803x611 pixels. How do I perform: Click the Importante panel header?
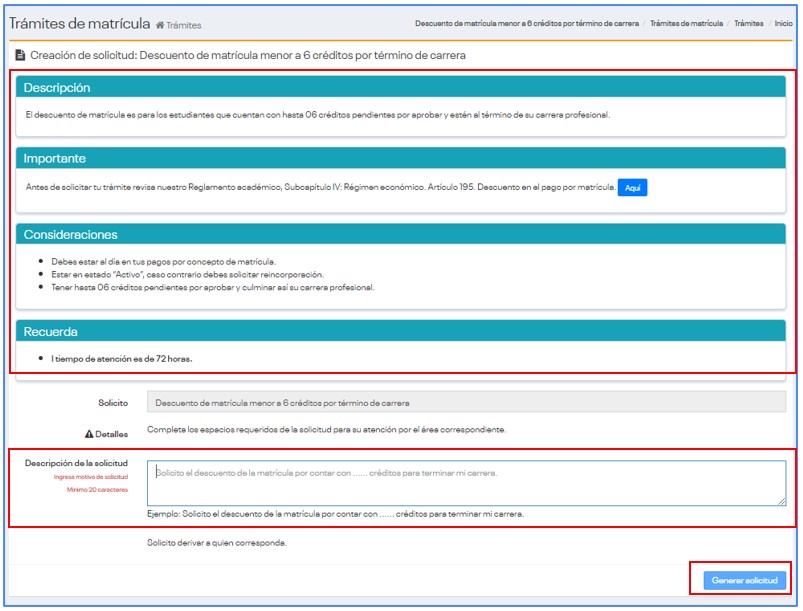tap(401, 158)
